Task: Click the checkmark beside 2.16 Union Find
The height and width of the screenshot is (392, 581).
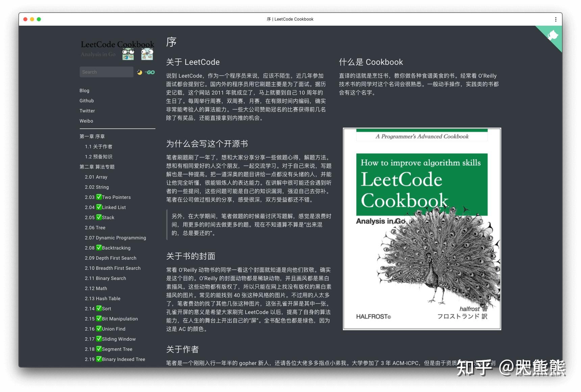Action: click(x=99, y=329)
